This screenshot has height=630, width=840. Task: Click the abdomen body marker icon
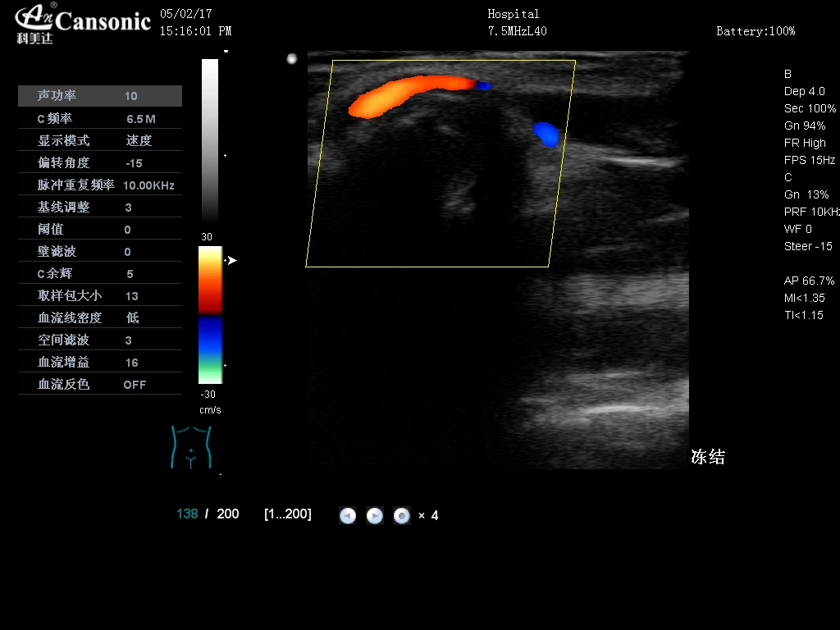point(191,447)
